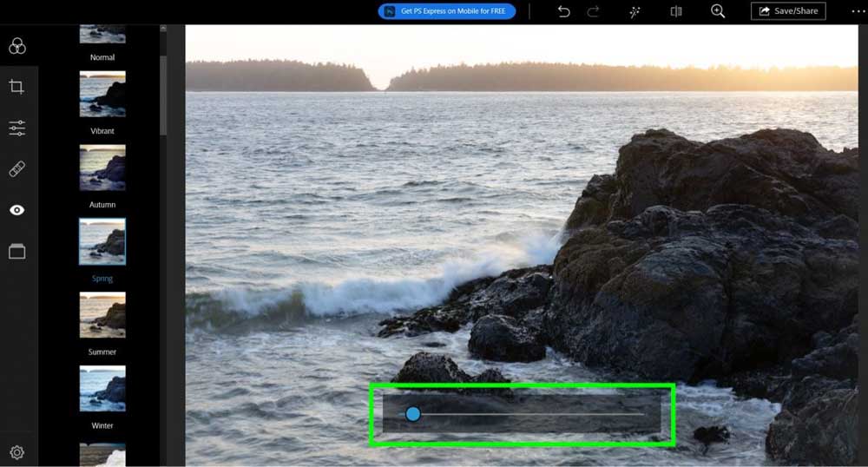Select the Spot Heal bandage tool
The image size is (868, 467).
click(17, 168)
